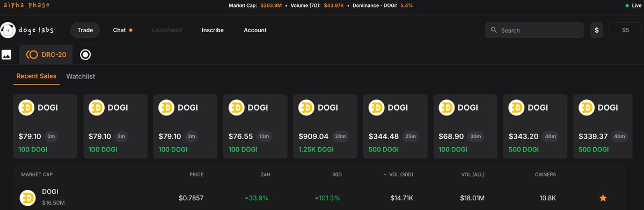Click coin icon on $339.37 sale card
Viewport: 644px width, 210px height.
587,107
